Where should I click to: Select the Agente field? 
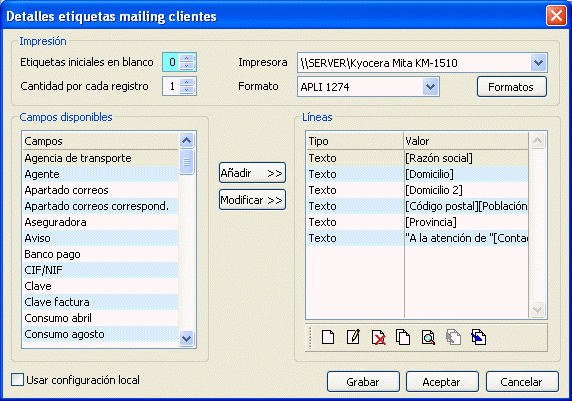(101, 174)
